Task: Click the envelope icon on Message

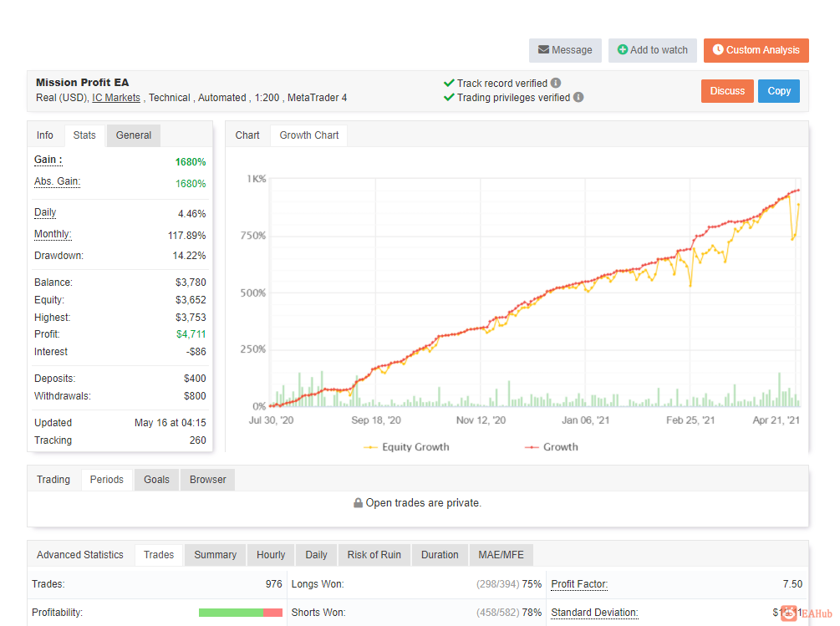Action: 543,50
